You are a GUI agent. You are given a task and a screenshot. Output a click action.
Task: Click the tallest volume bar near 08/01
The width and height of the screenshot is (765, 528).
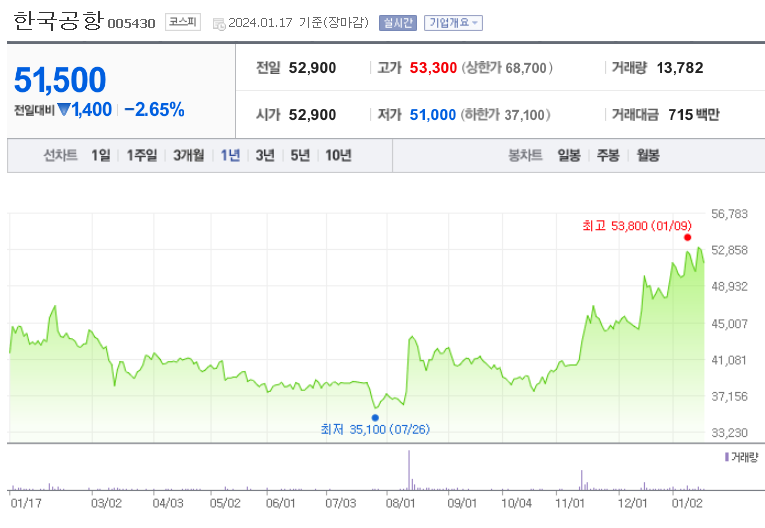coord(409,470)
